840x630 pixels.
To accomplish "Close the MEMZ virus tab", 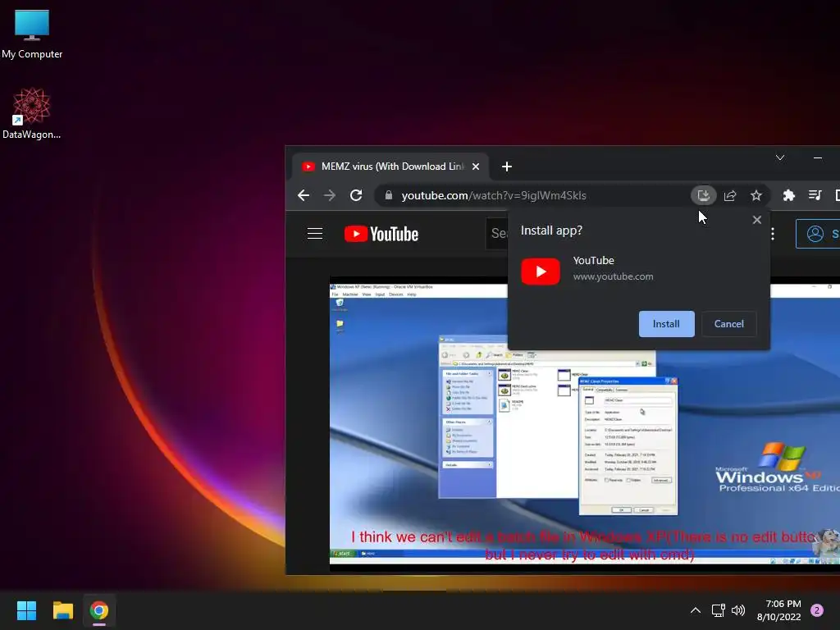I will [x=476, y=167].
